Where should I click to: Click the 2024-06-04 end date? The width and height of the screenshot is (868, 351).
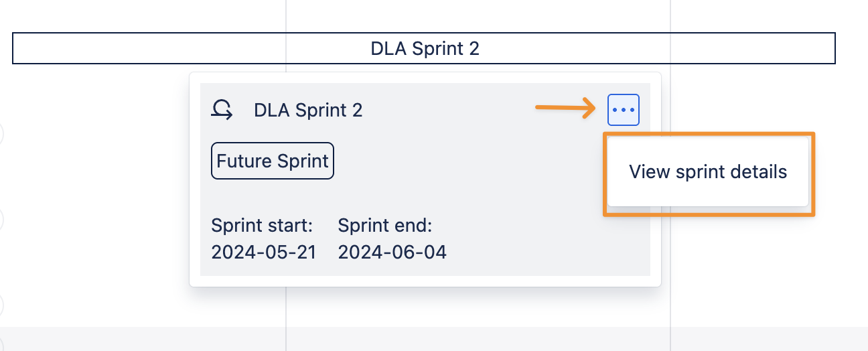click(392, 252)
